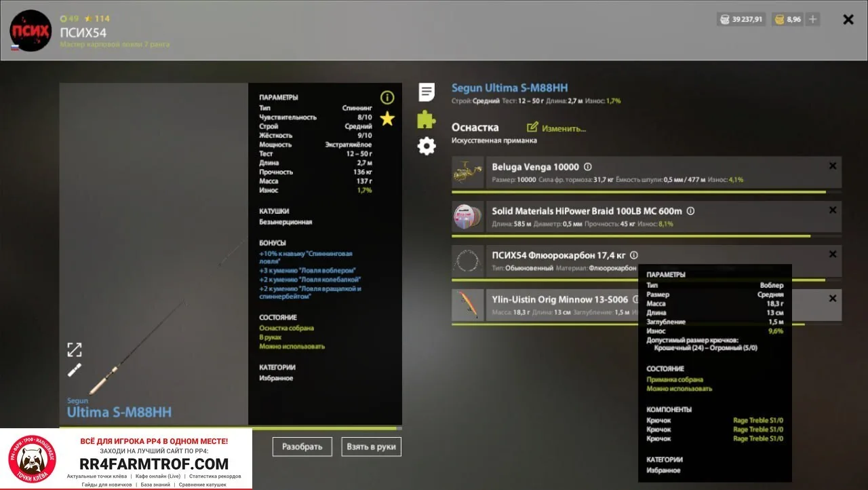
Task: Click the "В руках" status text
Action: point(270,337)
